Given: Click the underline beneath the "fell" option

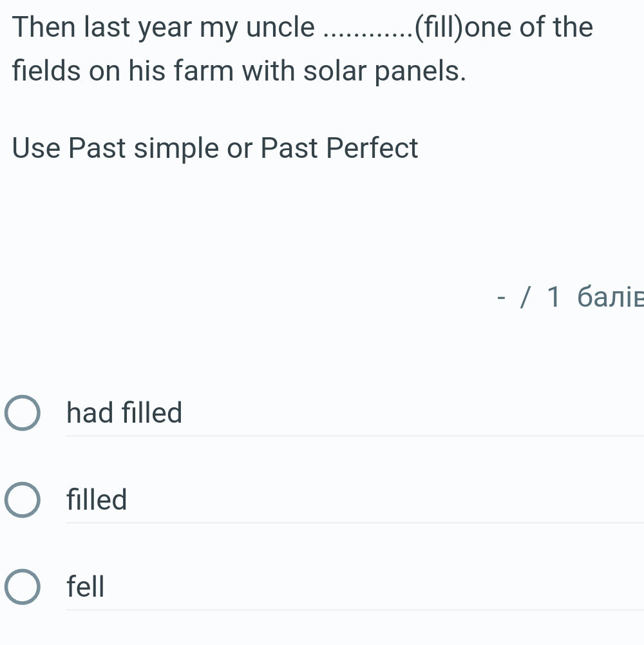Looking at the screenshot, I should click(x=354, y=610).
